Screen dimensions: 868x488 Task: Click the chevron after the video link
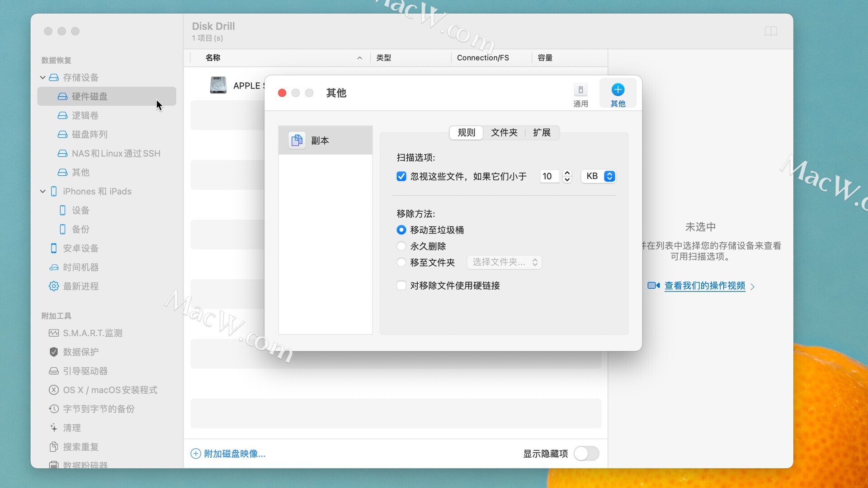[752, 286]
